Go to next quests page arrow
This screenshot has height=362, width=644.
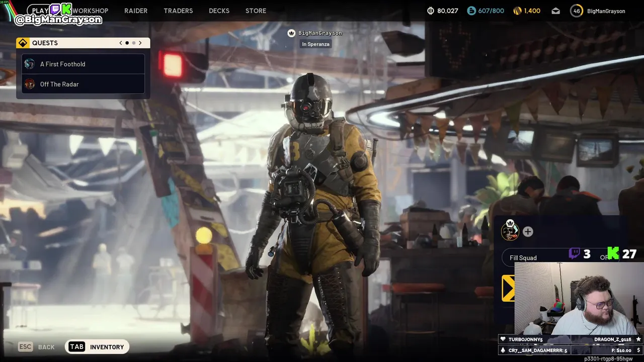(x=140, y=43)
